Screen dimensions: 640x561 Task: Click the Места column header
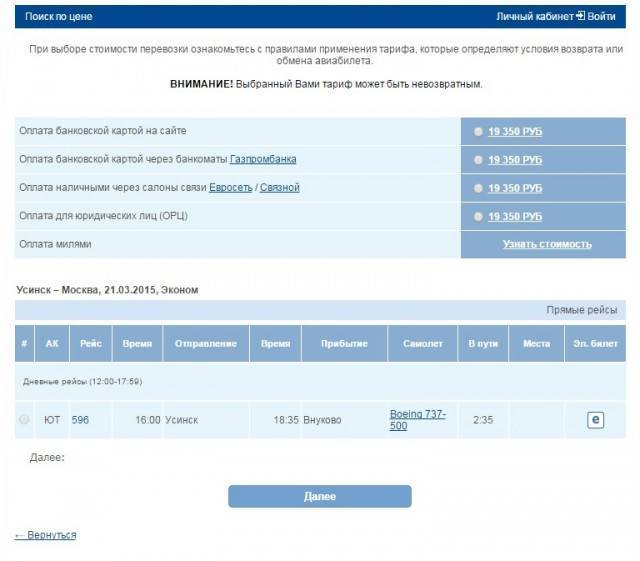(x=536, y=343)
